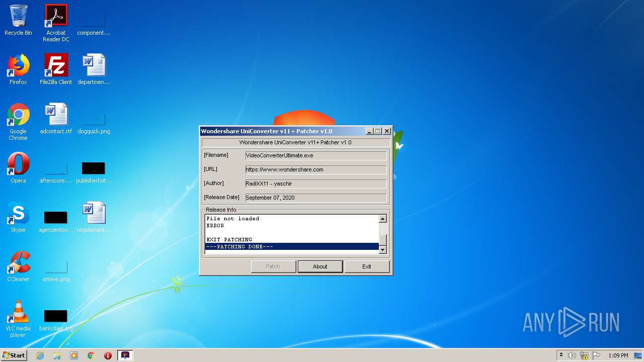The height and width of the screenshot is (362, 644).
Task: Open the network tray icon
Action: point(584,355)
